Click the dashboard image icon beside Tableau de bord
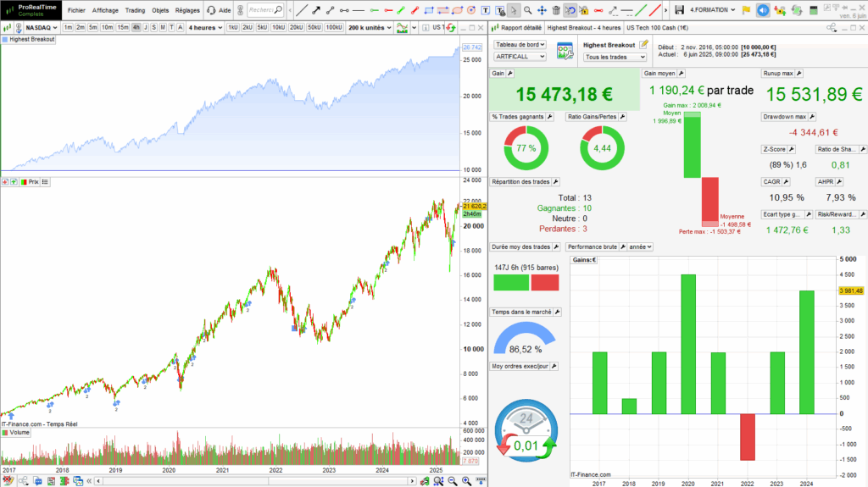 pos(565,52)
